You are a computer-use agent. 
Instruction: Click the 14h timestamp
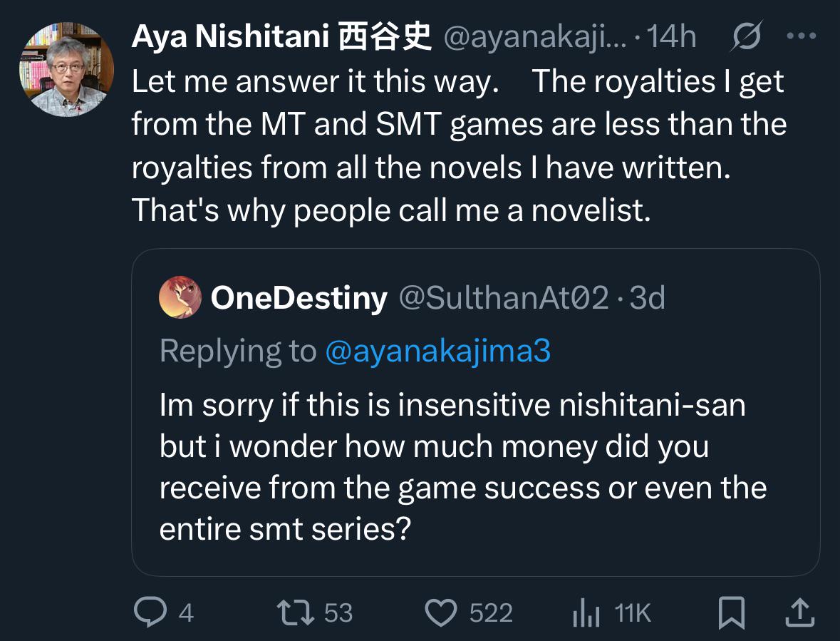[672, 38]
